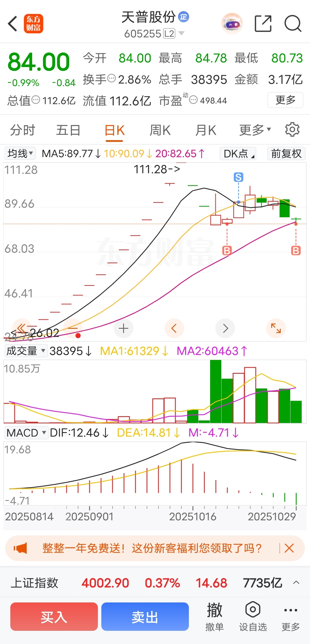Viewport: 310px width, 644px height.
Task: Tap the red 买入 buy button
Action: tap(54, 616)
